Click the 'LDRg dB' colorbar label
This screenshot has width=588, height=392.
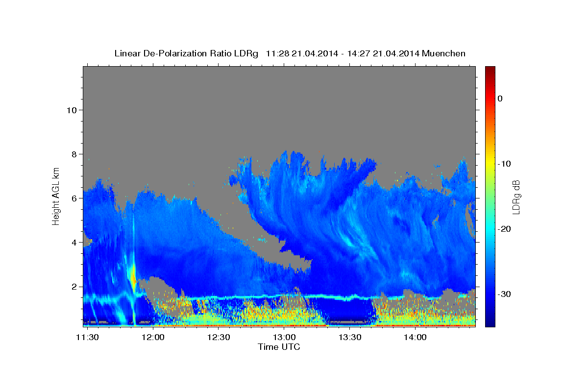tap(516, 196)
